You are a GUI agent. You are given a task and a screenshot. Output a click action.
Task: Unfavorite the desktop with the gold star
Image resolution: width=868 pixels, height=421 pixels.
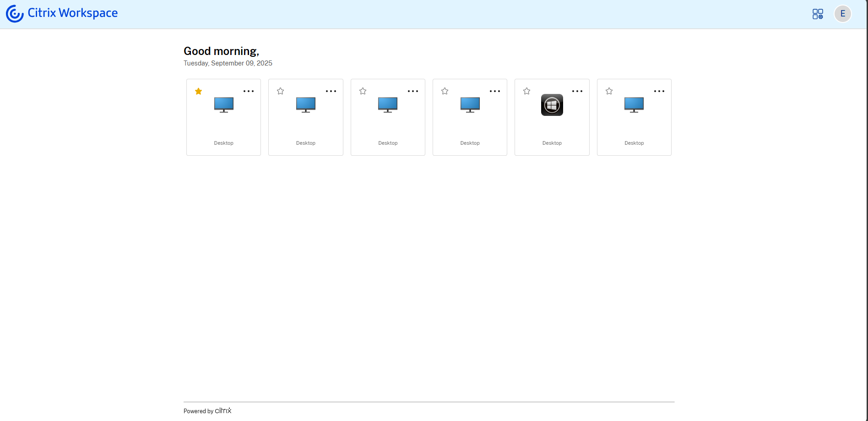click(198, 91)
